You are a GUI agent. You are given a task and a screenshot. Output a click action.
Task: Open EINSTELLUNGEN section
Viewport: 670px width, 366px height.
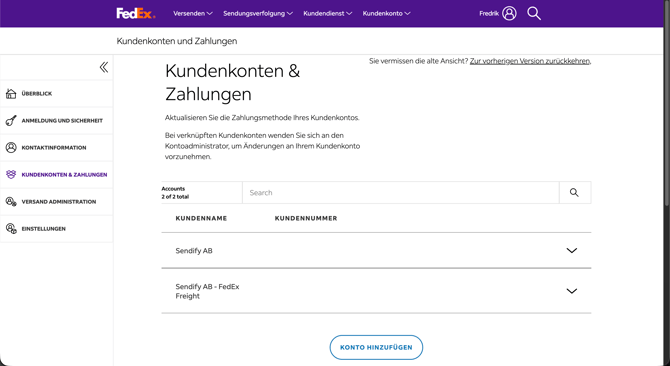click(44, 228)
